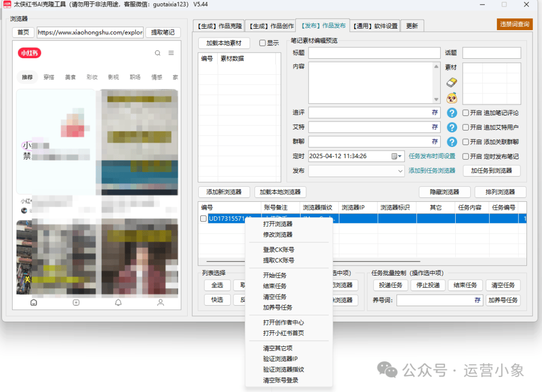Click the 添加新浏览器 button
Viewport: 542px width, 392px height.
click(x=224, y=192)
